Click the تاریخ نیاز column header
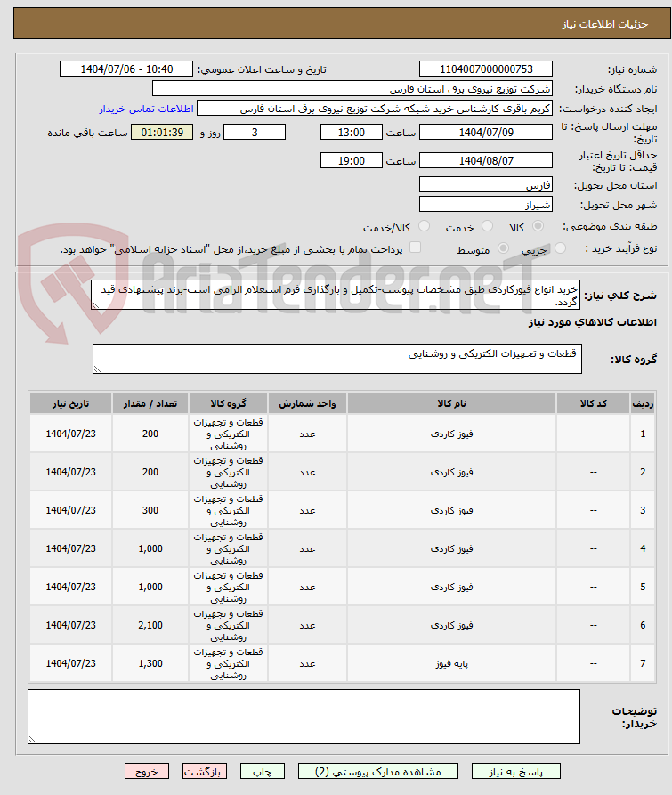The width and height of the screenshot is (672, 795). click(x=70, y=403)
